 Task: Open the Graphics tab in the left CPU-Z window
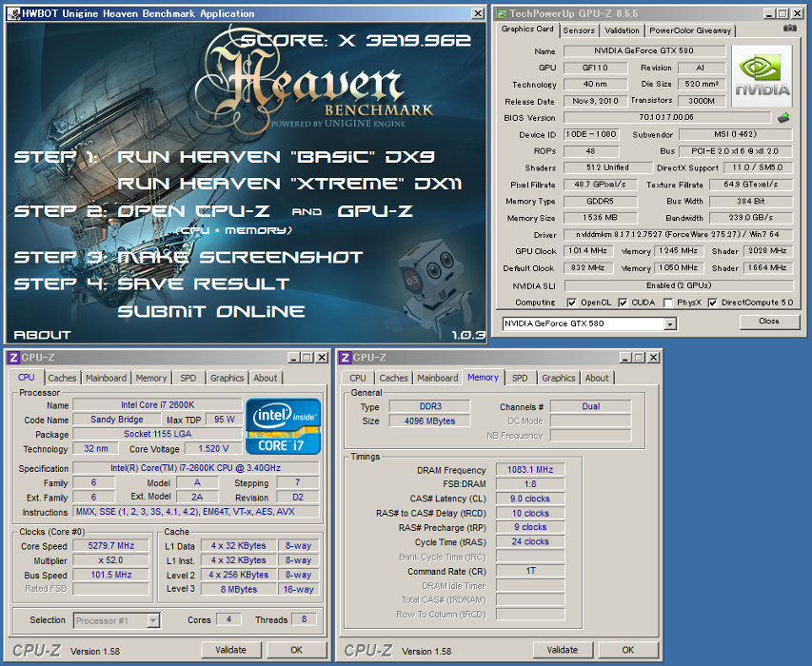pos(227,378)
